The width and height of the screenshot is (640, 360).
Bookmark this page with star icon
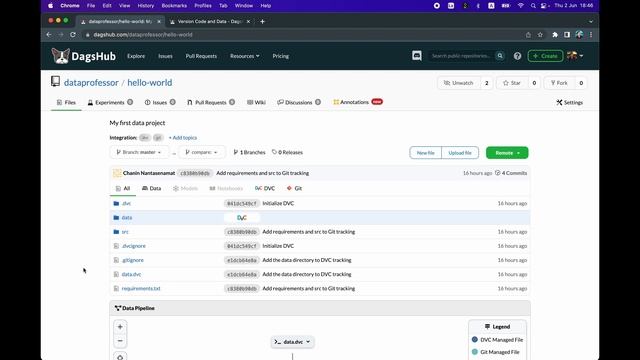(x=540, y=35)
